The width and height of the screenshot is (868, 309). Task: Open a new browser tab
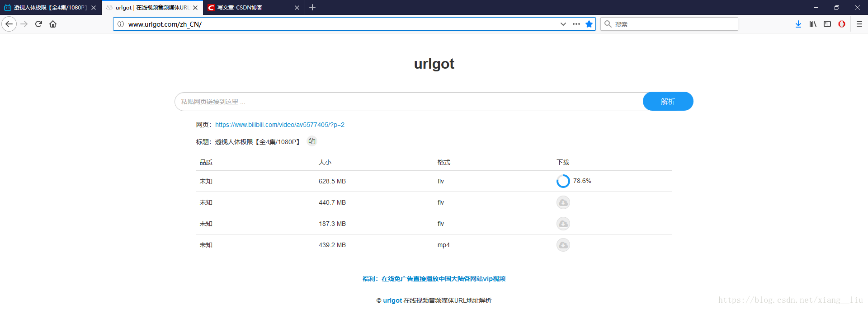click(x=312, y=7)
